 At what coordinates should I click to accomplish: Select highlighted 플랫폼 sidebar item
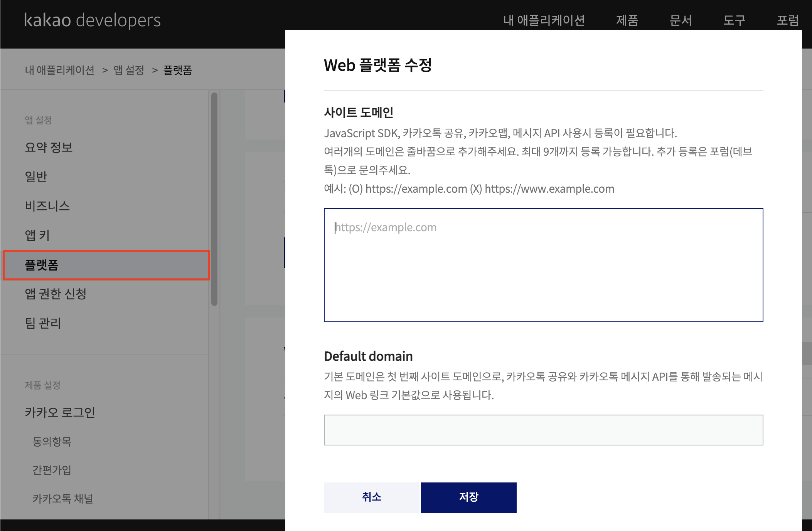pos(106,265)
